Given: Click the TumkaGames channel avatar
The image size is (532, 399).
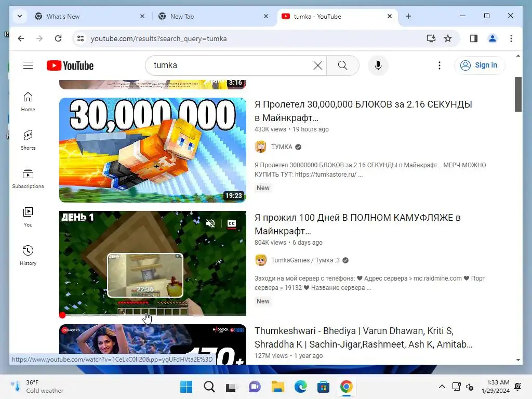Looking at the screenshot, I should pyautogui.click(x=261, y=260).
